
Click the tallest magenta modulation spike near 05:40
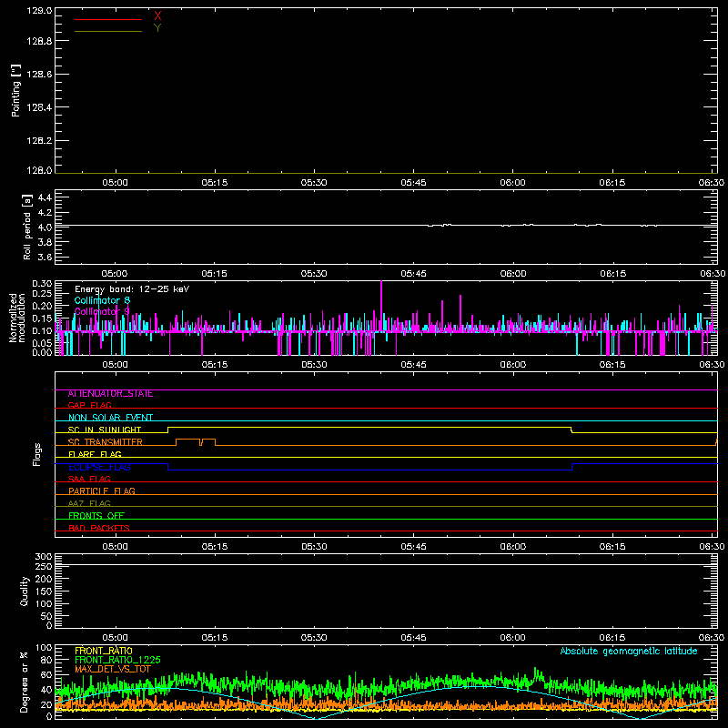381,306
